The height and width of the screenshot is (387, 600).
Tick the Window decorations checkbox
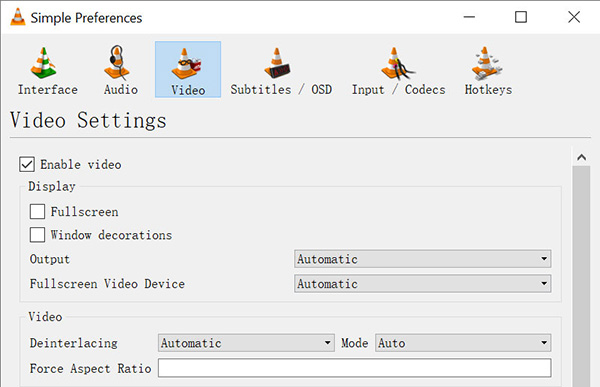point(37,235)
